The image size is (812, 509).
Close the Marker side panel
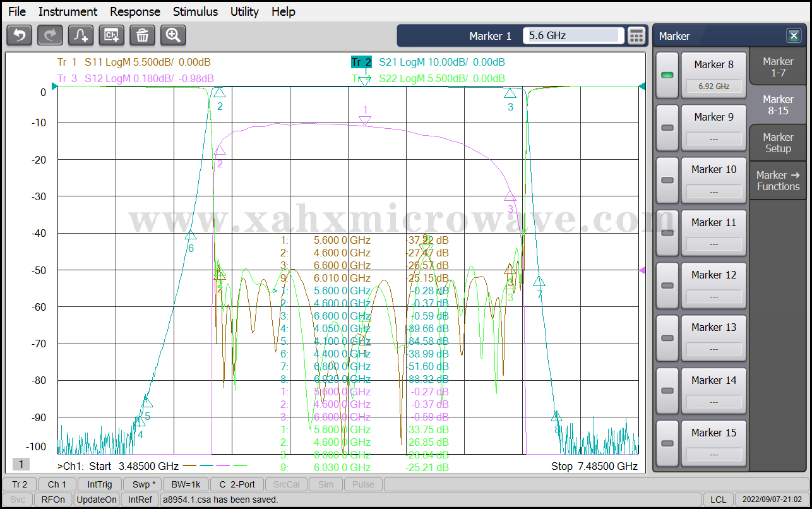click(x=793, y=36)
